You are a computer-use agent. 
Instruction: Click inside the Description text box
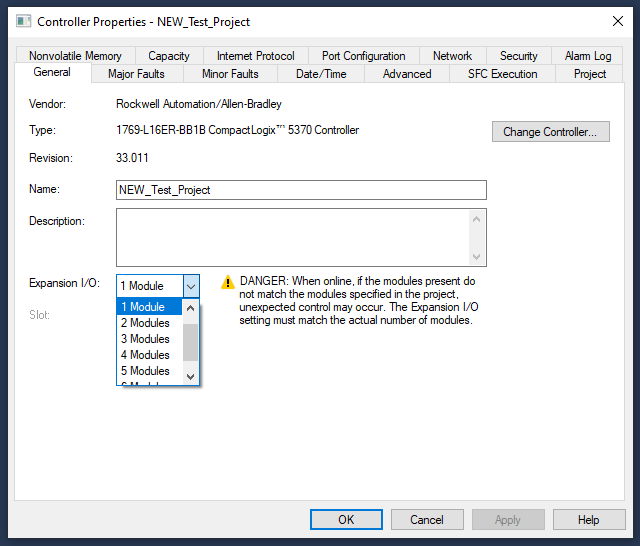pyautogui.click(x=293, y=237)
